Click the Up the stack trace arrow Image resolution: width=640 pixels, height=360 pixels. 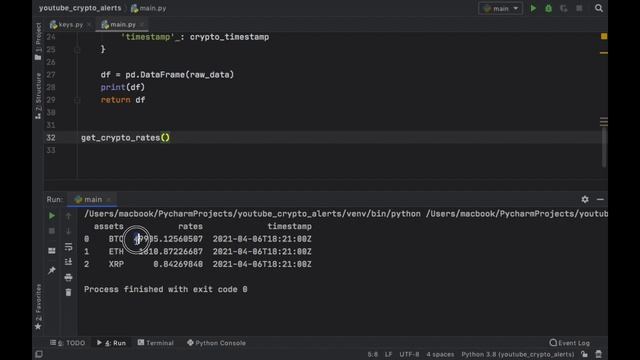[68, 216]
